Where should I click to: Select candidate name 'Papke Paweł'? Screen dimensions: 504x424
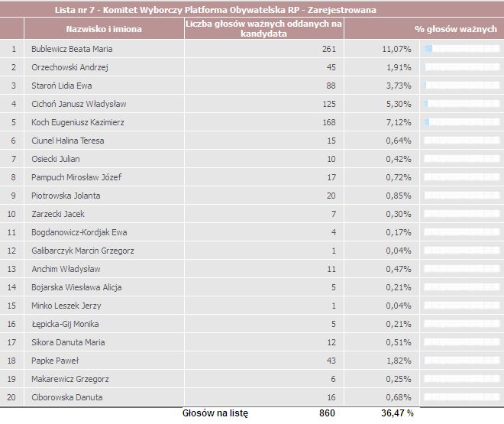pos(55,361)
